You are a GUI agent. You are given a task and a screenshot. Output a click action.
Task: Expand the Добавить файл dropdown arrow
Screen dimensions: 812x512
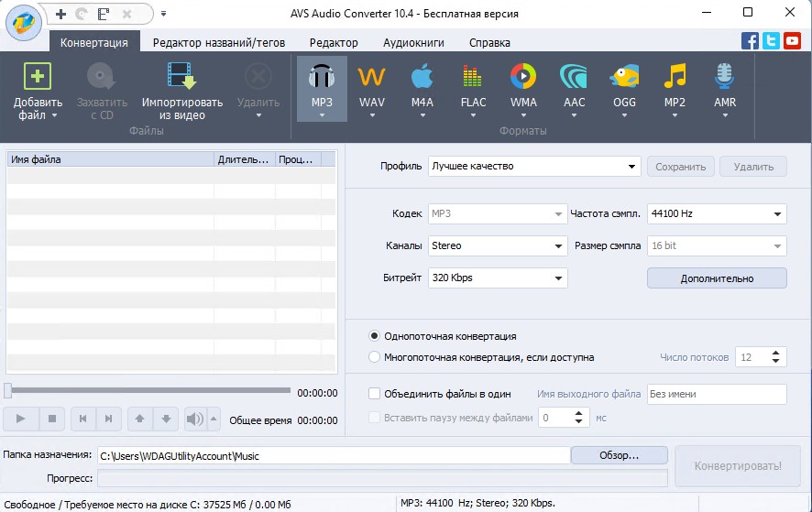pos(54,115)
